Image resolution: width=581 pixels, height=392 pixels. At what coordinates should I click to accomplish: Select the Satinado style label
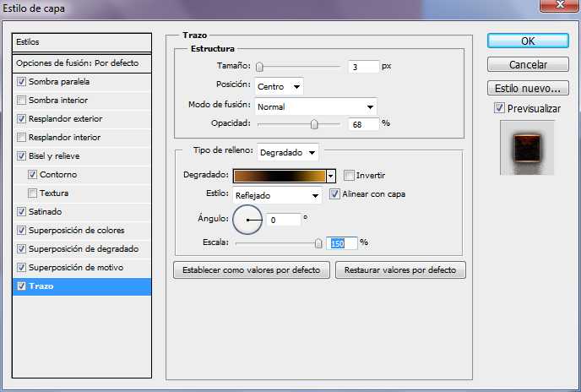[x=46, y=212]
